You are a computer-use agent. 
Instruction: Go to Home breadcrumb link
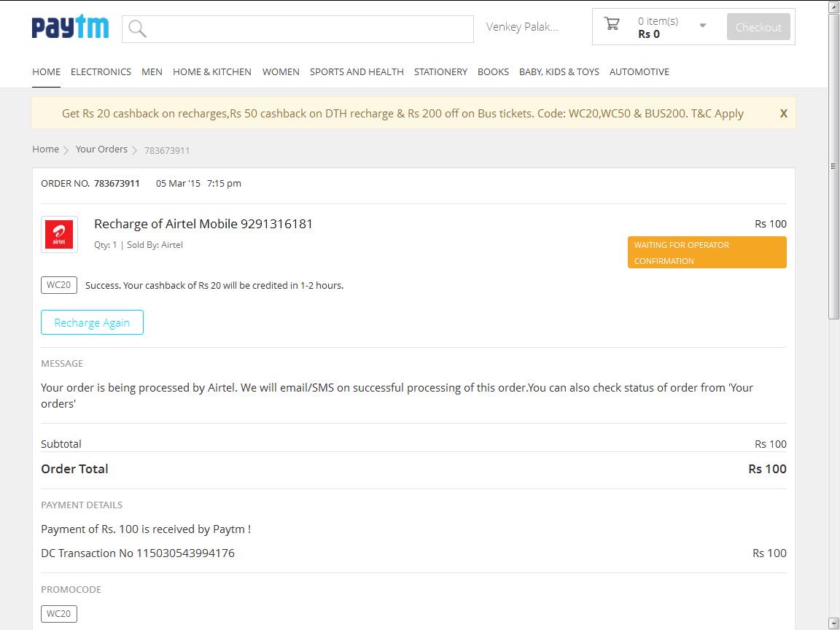point(45,149)
